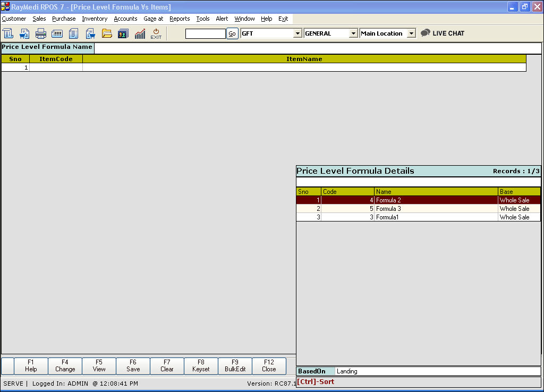This screenshot has height=392, width=544.
Task: Click the search box beside Go
Action: point(206,33)
